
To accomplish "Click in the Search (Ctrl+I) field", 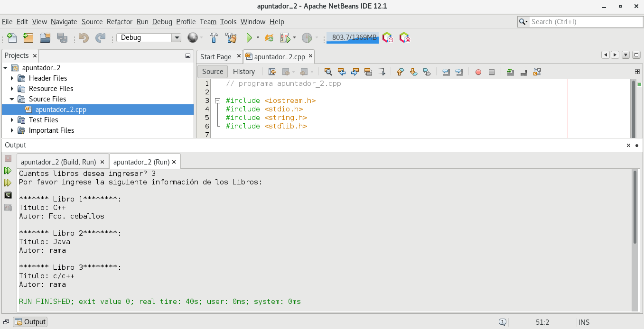I will click(586, 22).
